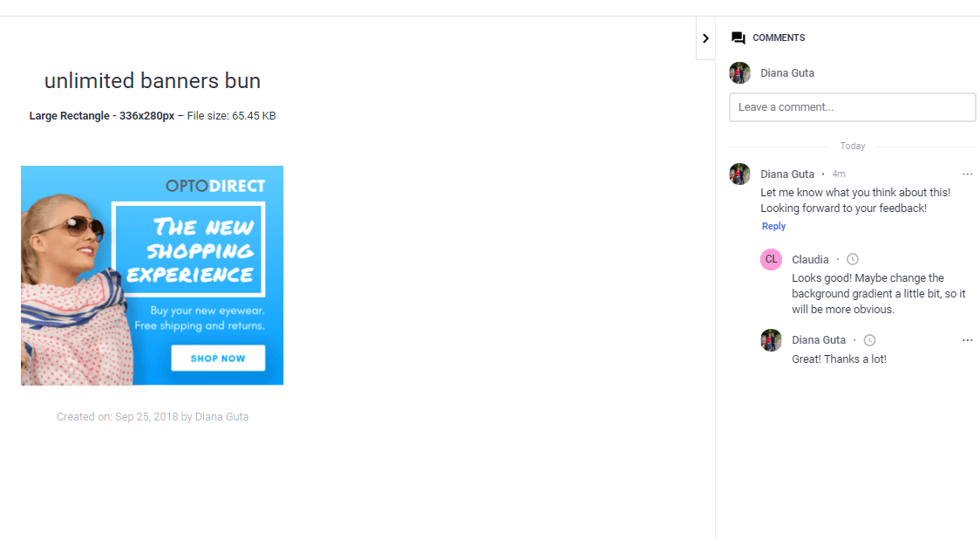
Task: Click the Comments speech bubble icon
Action: tap(738, 38)
